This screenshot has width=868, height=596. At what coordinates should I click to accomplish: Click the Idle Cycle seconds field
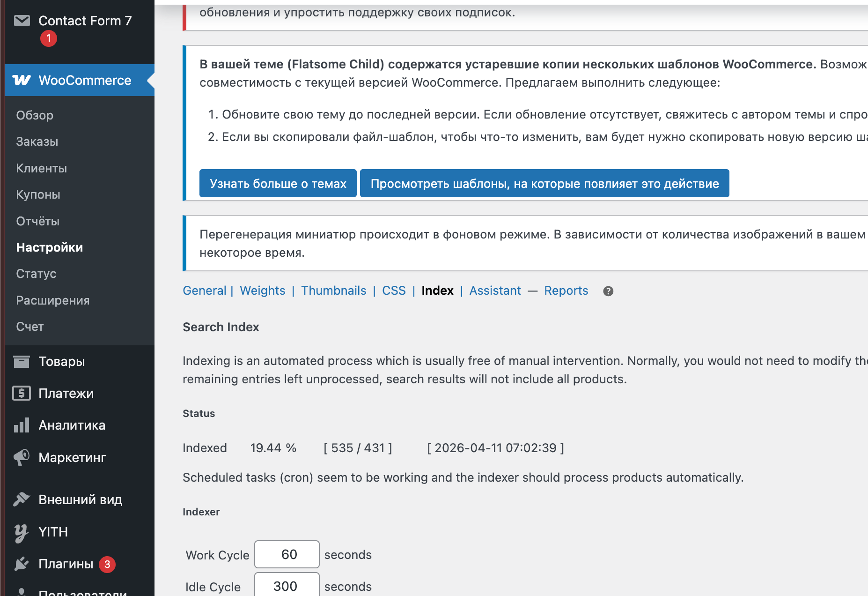point(287,585)
